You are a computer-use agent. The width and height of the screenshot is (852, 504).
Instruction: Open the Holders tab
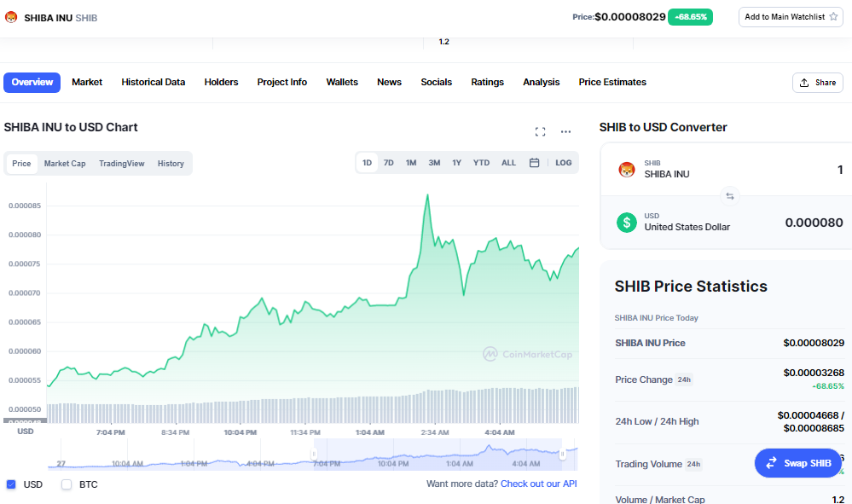(x=221, y=82)
